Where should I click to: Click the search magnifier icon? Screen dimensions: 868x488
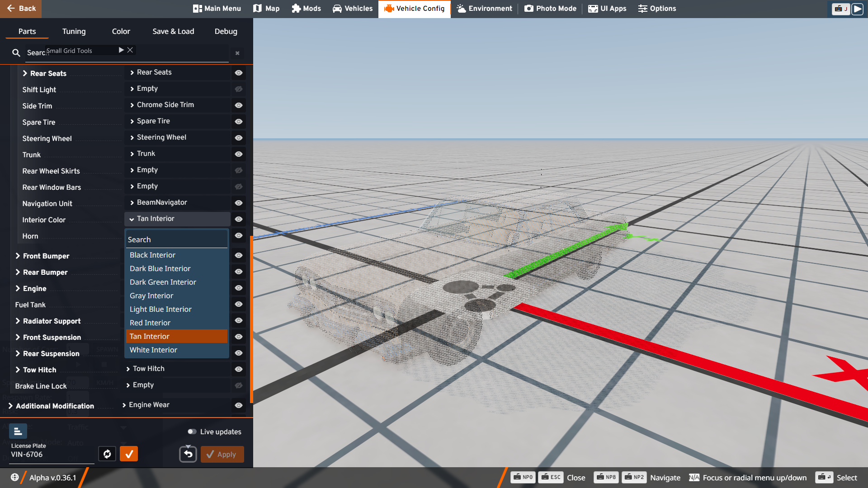(x=16, y=53)
